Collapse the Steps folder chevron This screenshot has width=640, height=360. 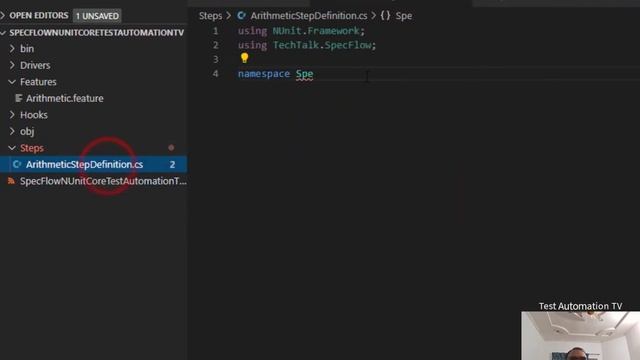point(12,148)
